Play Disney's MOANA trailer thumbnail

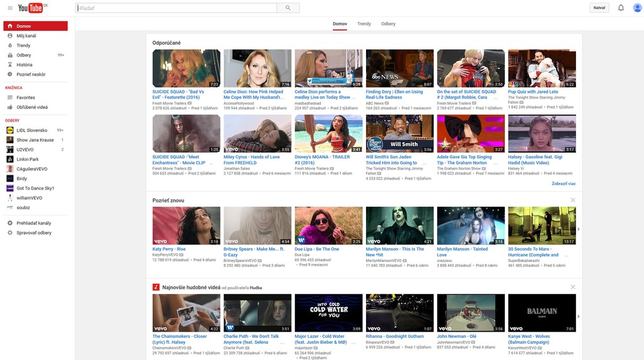pyautogui.click(x=328, y=133)
